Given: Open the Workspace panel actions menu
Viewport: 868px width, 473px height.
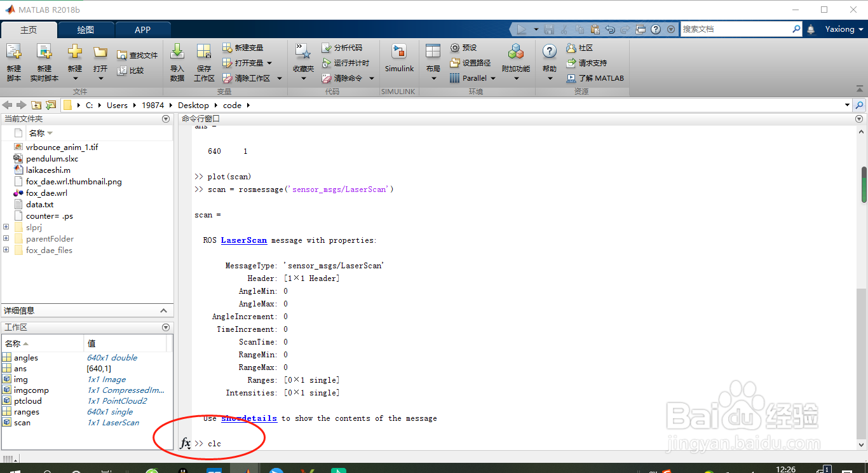Looking at the screenshot, I should click(166, 327).
